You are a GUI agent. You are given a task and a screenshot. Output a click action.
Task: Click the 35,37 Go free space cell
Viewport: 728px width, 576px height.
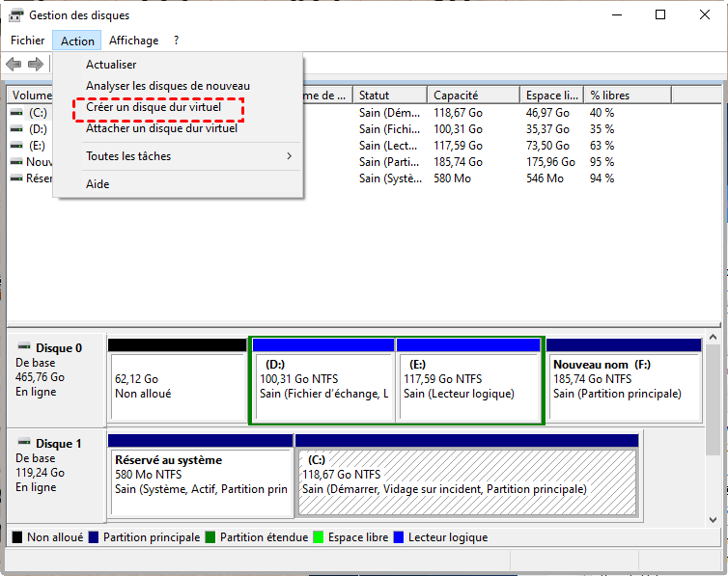pos(547,129)
